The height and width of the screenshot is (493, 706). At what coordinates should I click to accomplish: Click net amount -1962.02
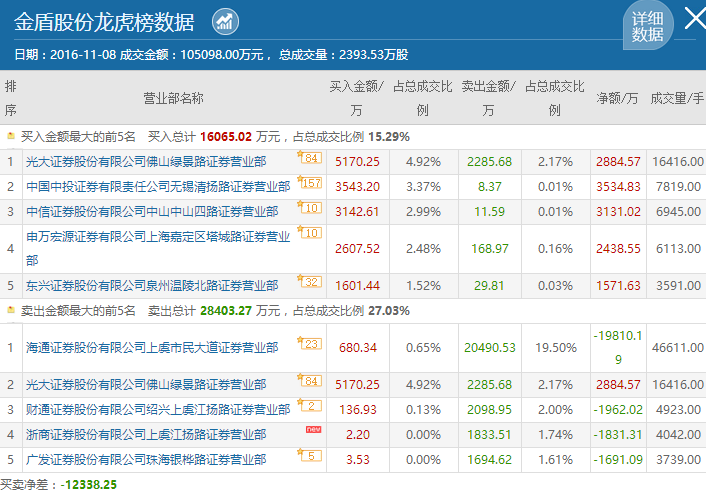coord(618,409)
